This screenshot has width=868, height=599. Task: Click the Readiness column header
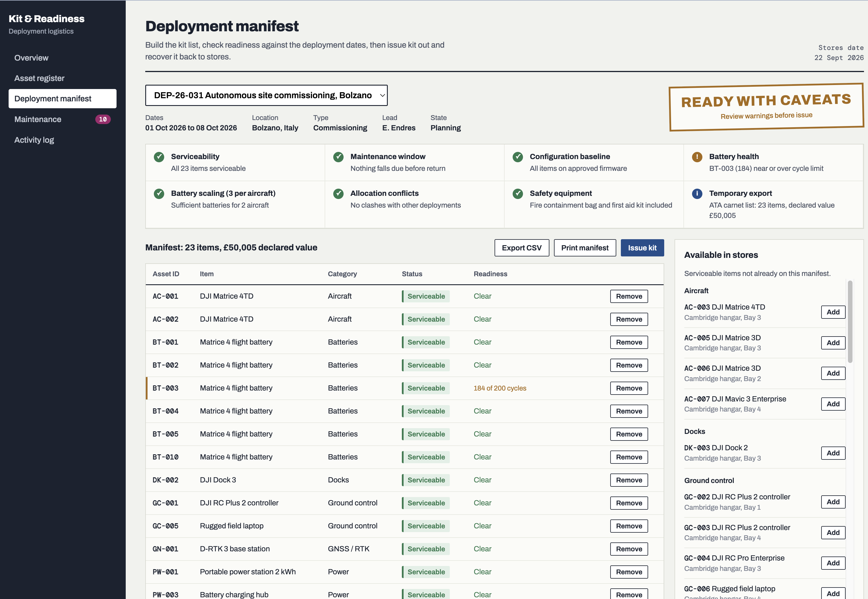[x=490, y=274]
